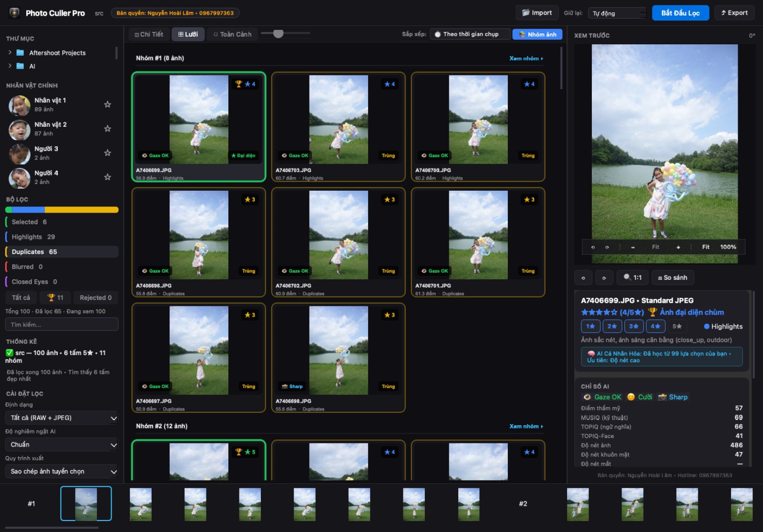Switch to Toàn Cảnh view tab
Image resolution: width=763 pixels, height=532 pixels.
tap(232, 34)
